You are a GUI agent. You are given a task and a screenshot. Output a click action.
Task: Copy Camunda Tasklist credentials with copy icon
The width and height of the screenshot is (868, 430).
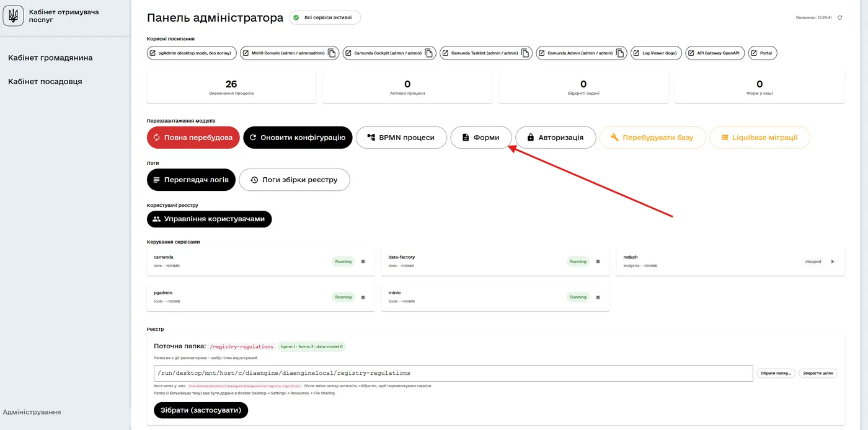[526, 53]
